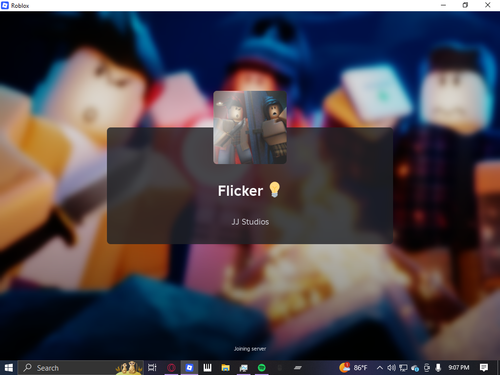The height and width of the screenshot is (375, 500).
Task: Close the Roblox window
Action: pos(487,5)
